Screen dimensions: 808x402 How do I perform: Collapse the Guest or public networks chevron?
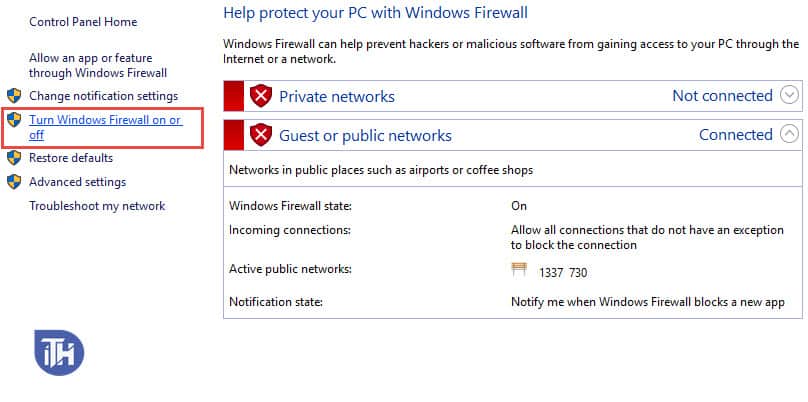click(x=789, y=134)
